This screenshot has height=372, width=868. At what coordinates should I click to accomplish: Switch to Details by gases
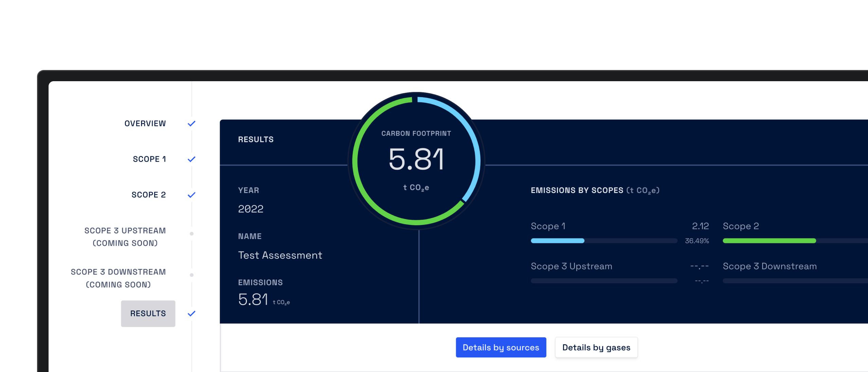(x=596, y=347)
